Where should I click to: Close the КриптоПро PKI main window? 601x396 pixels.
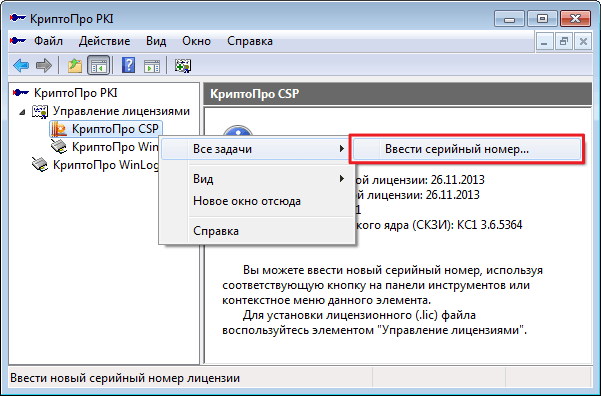point(575,18)
